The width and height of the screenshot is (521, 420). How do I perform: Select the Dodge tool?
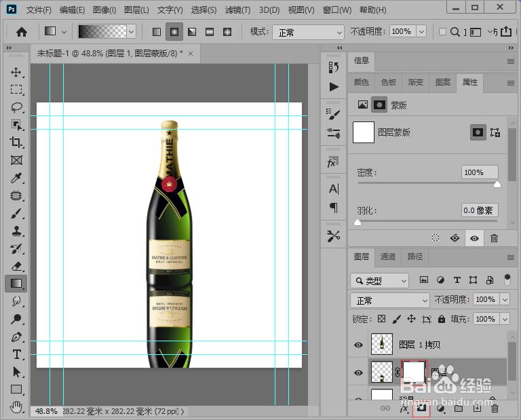(16, 320)
